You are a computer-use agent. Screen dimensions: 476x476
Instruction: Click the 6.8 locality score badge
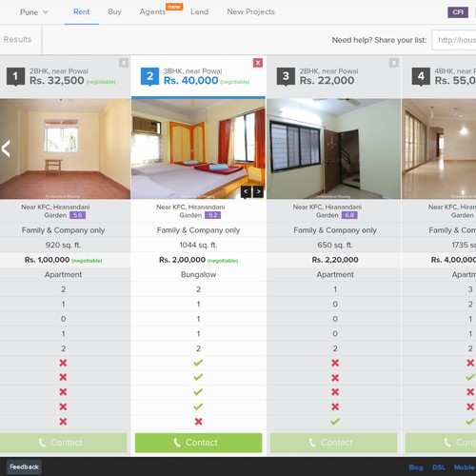pyautogui.click(x=349, y=215)
